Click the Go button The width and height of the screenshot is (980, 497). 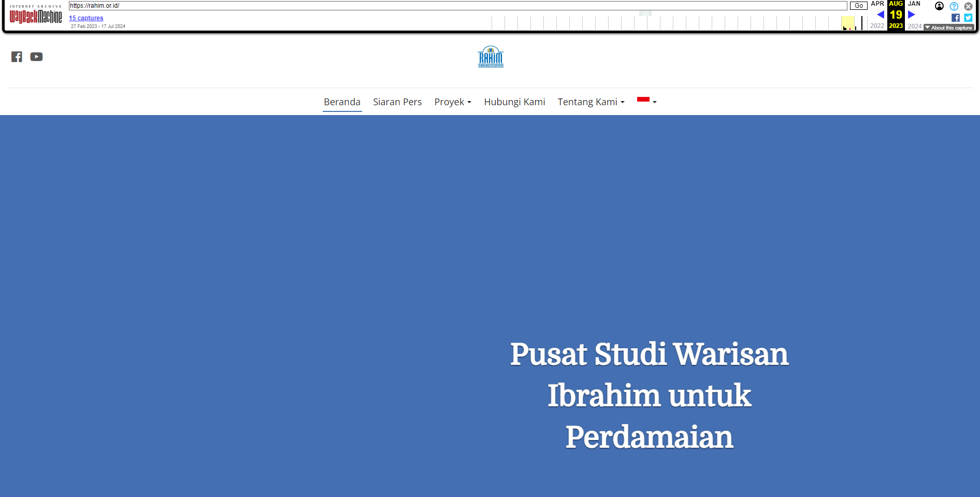coord(858,6)
